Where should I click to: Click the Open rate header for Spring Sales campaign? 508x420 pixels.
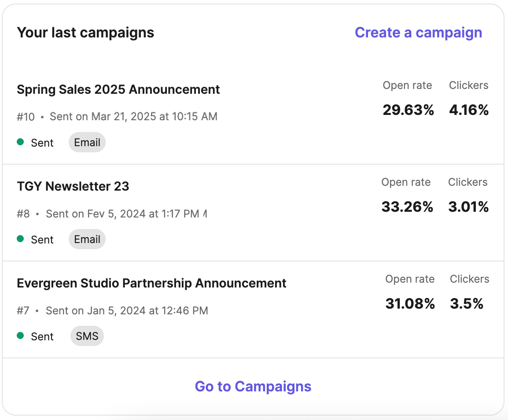pos(407,85)
